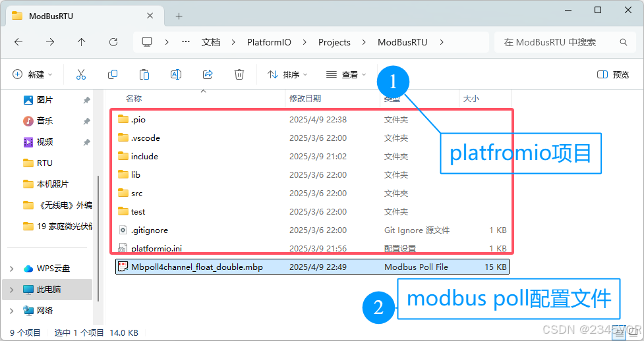
Task: Show hidden path via ellipsis in address bar
Action: coord(186,42)
